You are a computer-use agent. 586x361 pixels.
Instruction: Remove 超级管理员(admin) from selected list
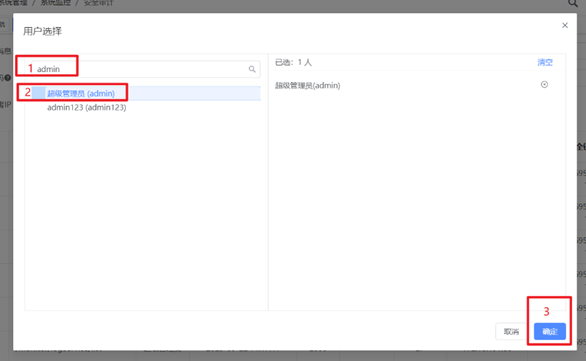pyautogui.click(x=544, y=84)
